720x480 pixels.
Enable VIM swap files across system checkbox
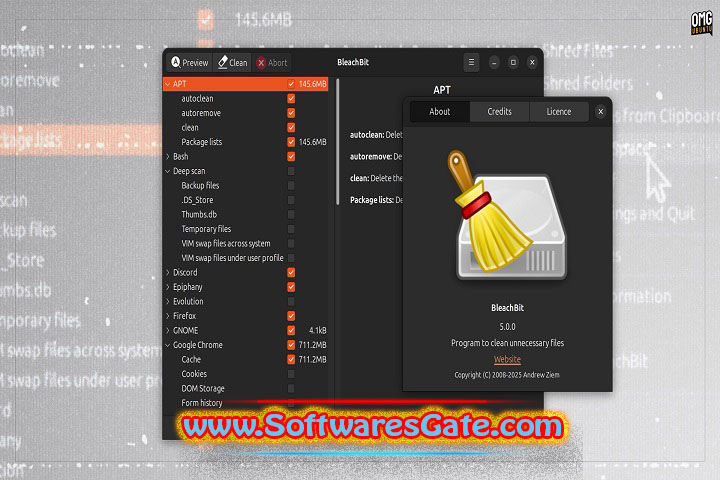pyautogui.click(x=291, y=243)
